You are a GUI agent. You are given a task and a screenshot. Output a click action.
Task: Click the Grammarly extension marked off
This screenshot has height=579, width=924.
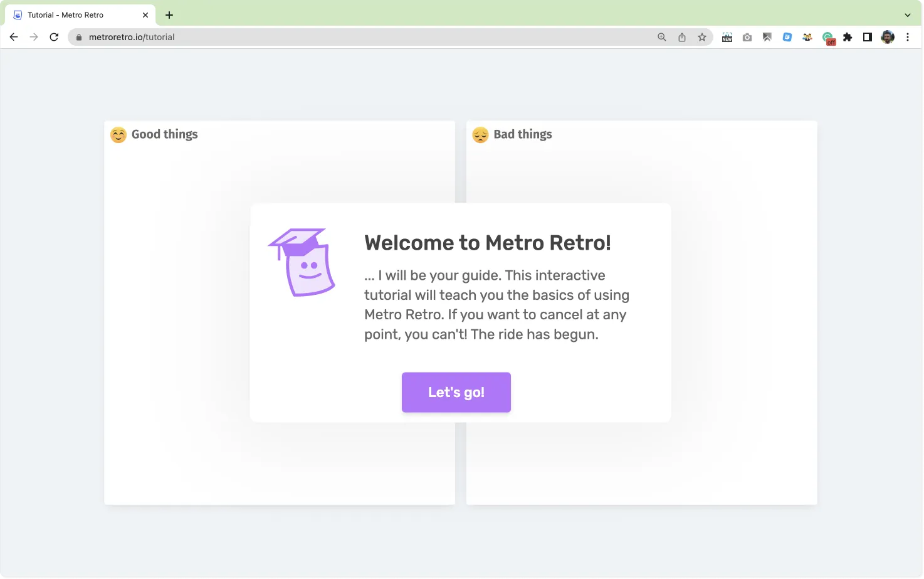coord(828,38)
